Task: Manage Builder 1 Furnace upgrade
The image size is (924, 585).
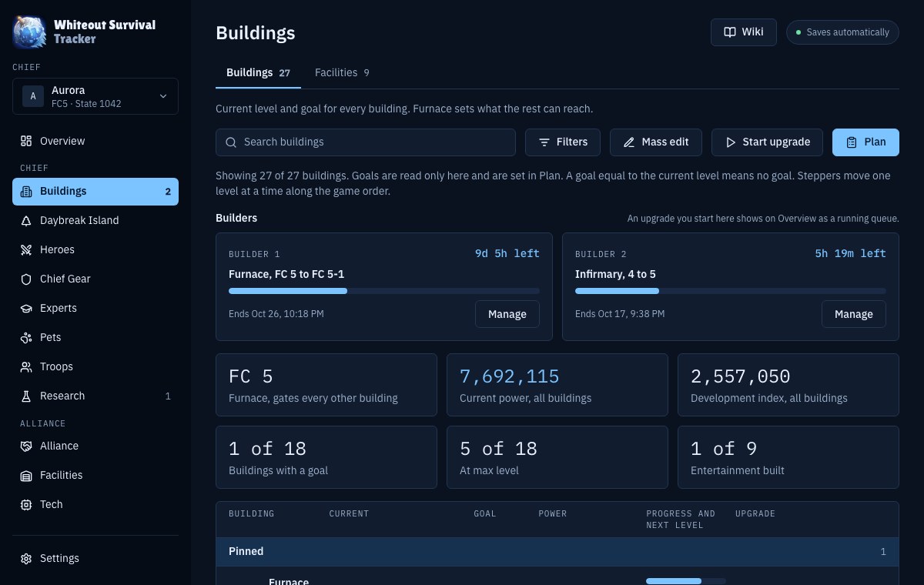Action: [x=507, y=314]
